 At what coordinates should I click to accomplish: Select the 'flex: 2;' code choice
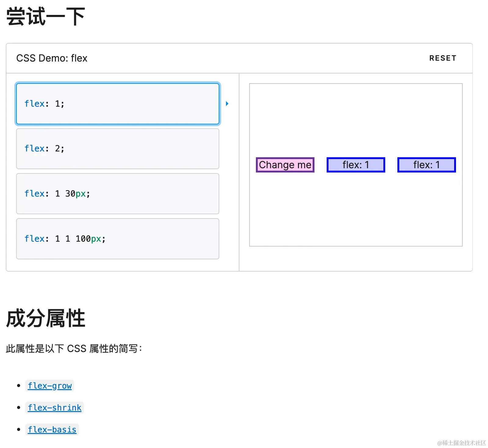118,149
